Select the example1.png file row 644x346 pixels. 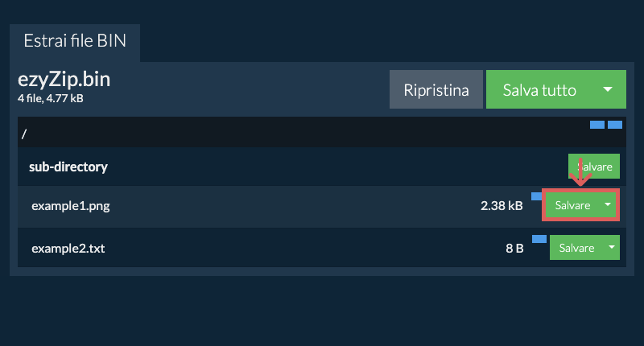click(x=70, y=206)
